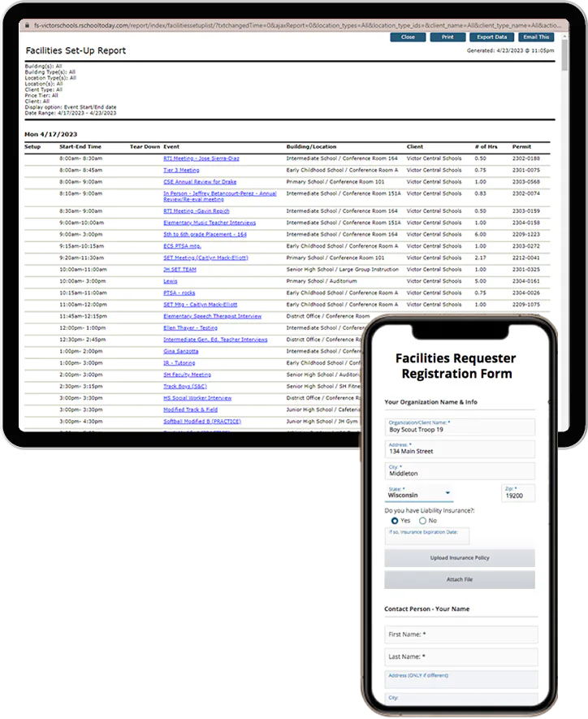Open the Softball Modified B (PRACTICE) link

click(x=202, y=422)
